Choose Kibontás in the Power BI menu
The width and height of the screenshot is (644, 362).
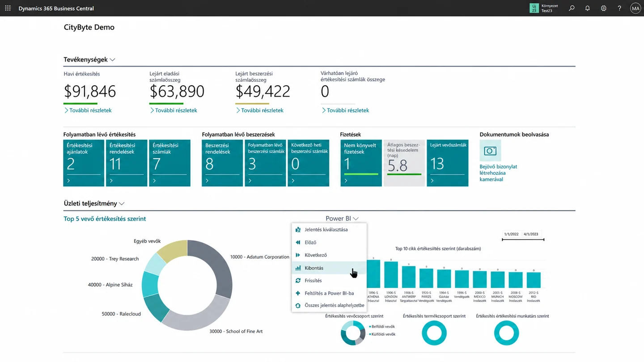click(329, 268)
